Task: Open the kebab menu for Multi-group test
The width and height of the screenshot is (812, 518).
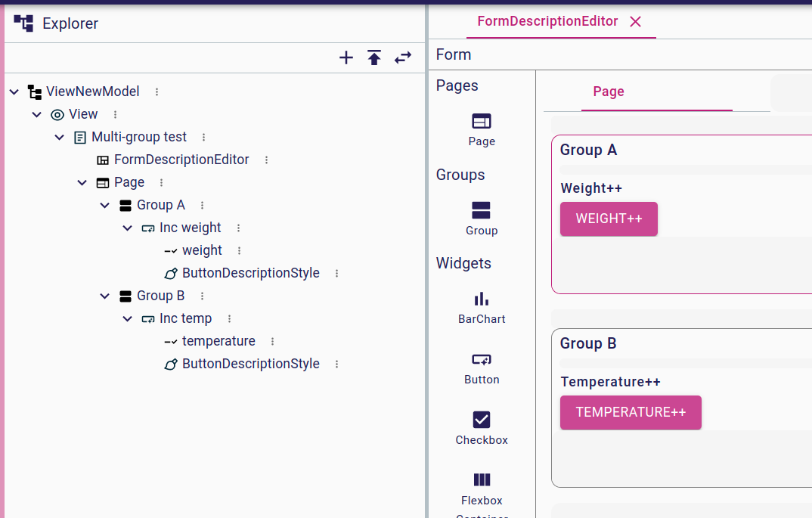Action: click(x=203, y=137)
